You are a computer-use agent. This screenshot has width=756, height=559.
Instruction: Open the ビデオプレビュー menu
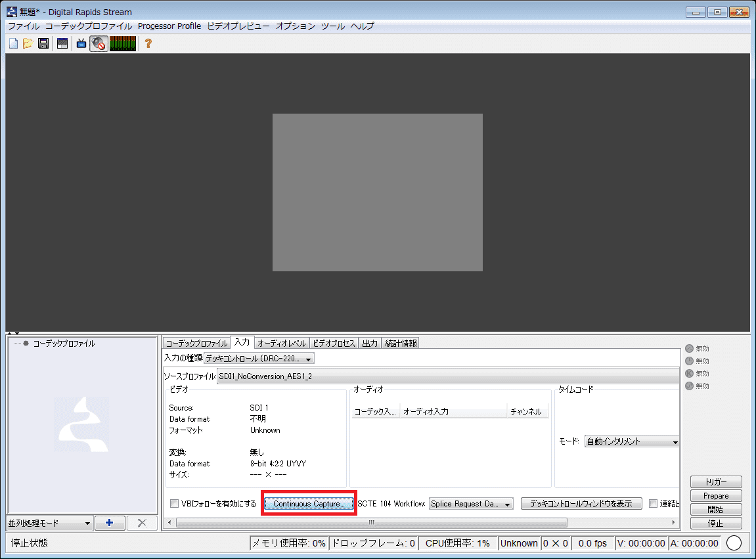click(238, 26)
